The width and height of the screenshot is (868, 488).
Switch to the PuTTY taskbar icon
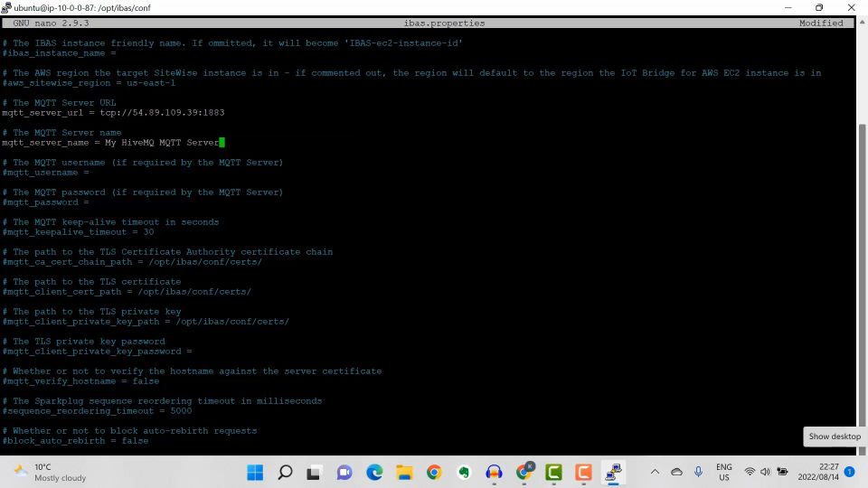tap(613, 473)
